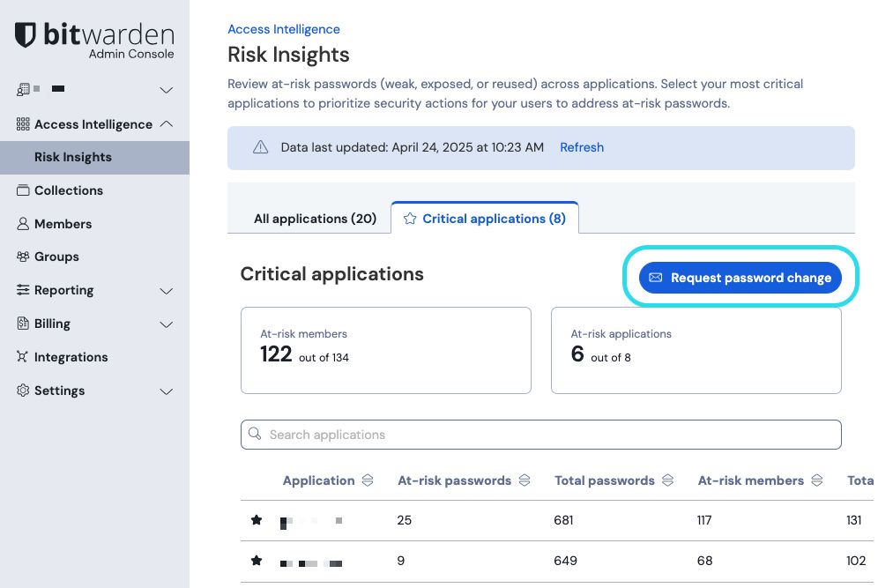Toggle star on second application row
The height and width of the screenshot is (588, 893).
(257, 561)
